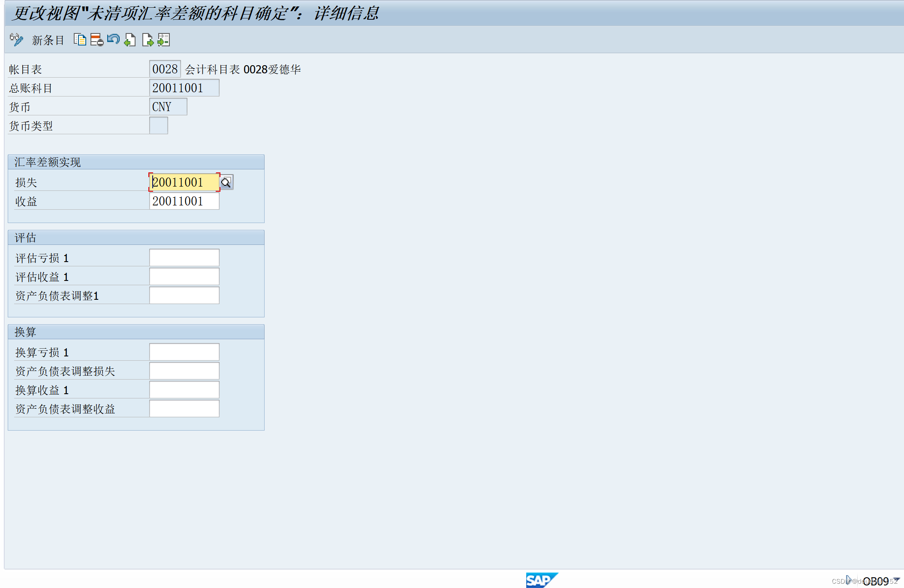The height and width of the screenshot is (588, 904).
Task: Click the SAP logo at page bottom
Action: pyautogui.click(x=542, y=580)
